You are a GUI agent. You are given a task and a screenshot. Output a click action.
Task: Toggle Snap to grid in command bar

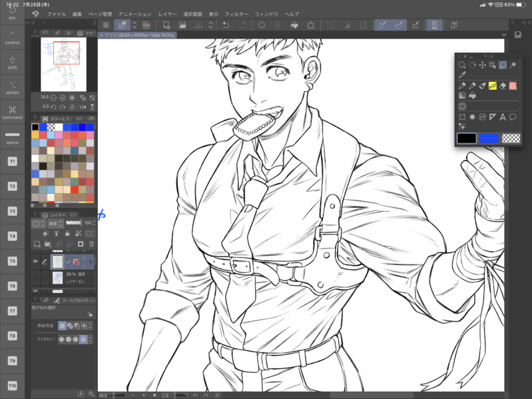tap(415, 25)
